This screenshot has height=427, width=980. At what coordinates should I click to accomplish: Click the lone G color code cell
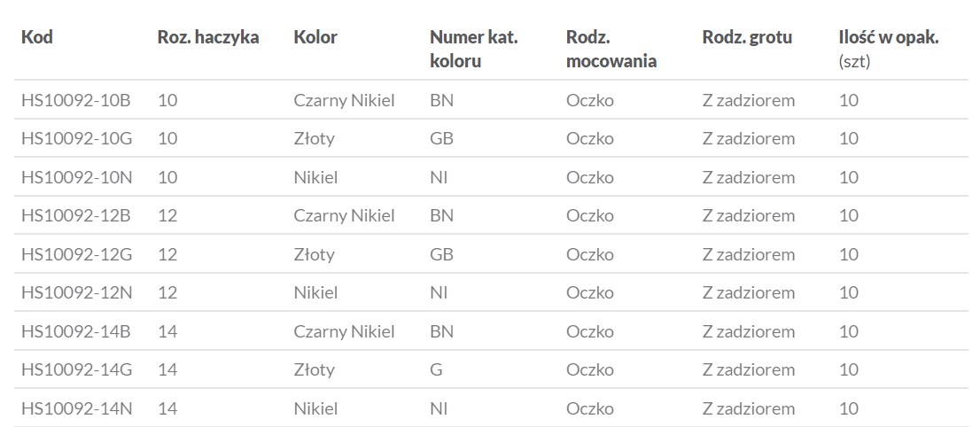point(436,369)
